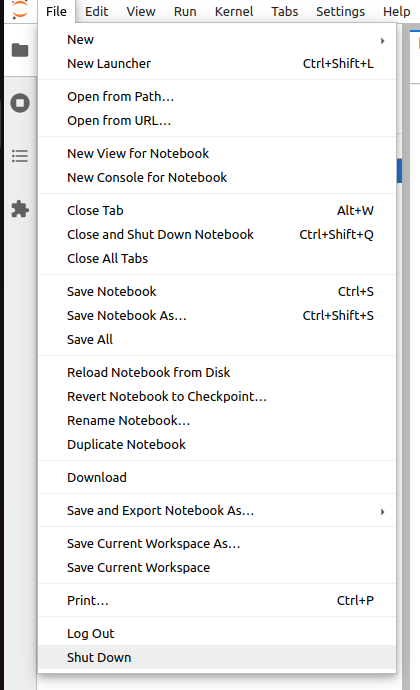The height and width of the screenshot is (690, 420).
Task: Open the Extension Manager puzzle icon
Action: pos(20,209)
